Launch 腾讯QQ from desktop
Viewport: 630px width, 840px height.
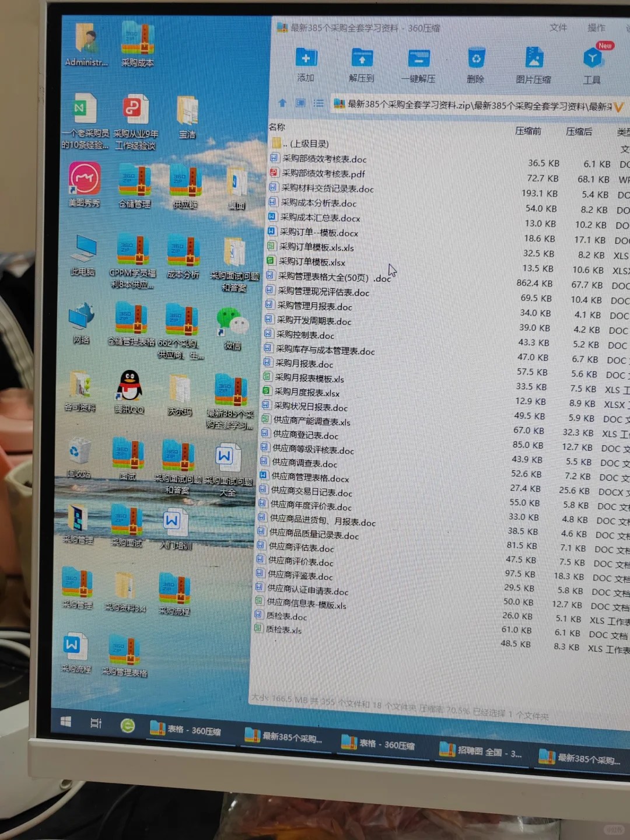(129, 392)
